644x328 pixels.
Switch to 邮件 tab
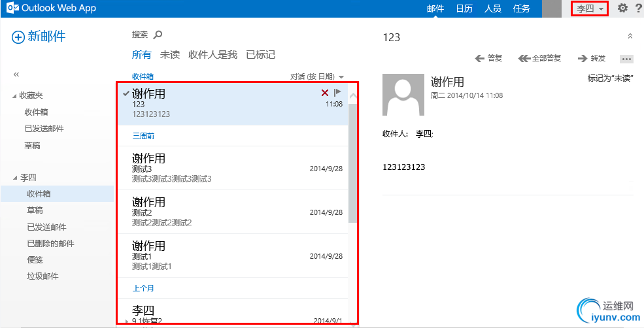tap(435, 8)
